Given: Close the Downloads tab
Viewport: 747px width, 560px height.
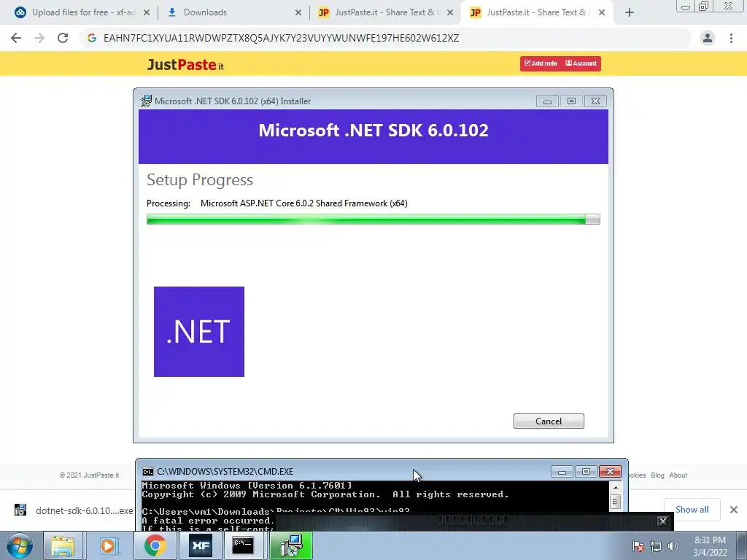Looking at the screenshot, I should (298, 12).
